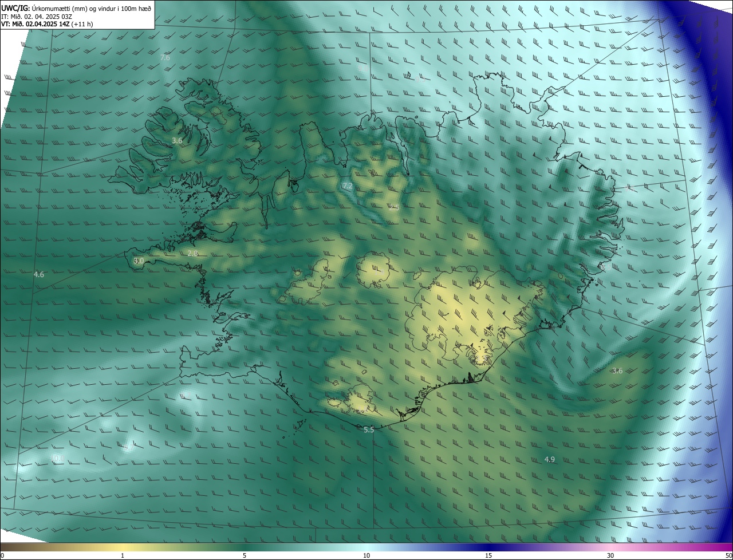This screenshot has width=733, height=560.
Task: Click the valid time line "VT: Mið. 02.04.2025 14Z (+11 h)"
Action: [47, 24]
